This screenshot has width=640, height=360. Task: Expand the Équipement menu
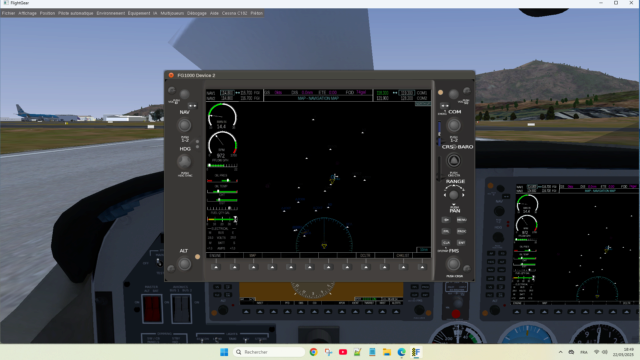[139, 13]
